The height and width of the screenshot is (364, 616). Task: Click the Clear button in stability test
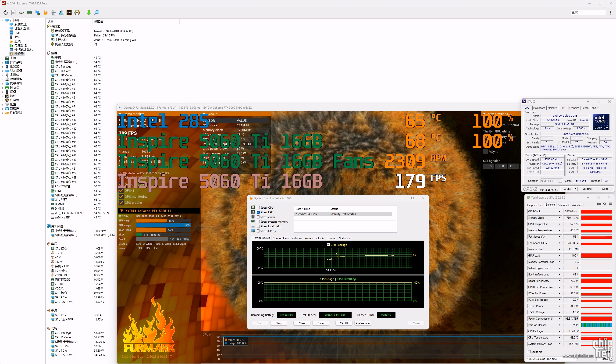302,323
